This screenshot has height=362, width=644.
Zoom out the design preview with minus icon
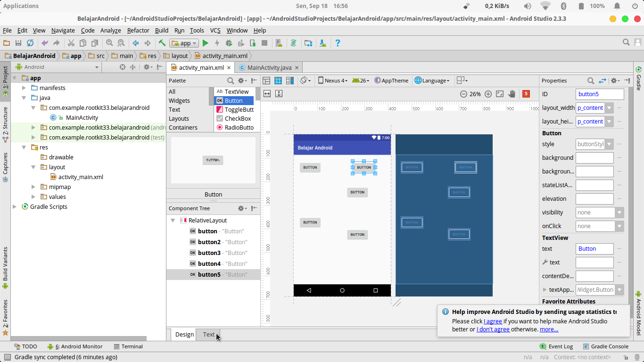coord(463,94)
